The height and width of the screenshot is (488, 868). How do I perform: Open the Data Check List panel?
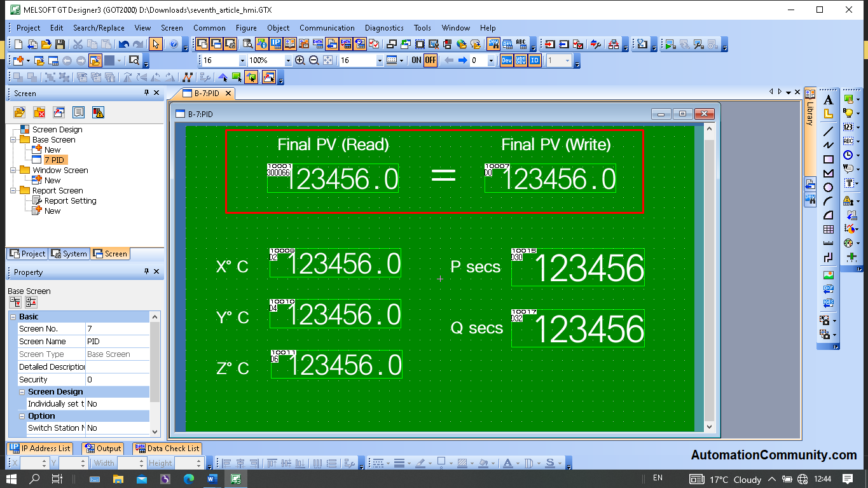click(167, 449)
